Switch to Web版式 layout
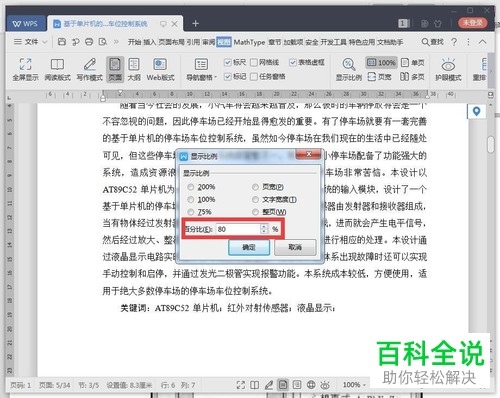This screenshot has width=500, height=398. click(160, 69)
